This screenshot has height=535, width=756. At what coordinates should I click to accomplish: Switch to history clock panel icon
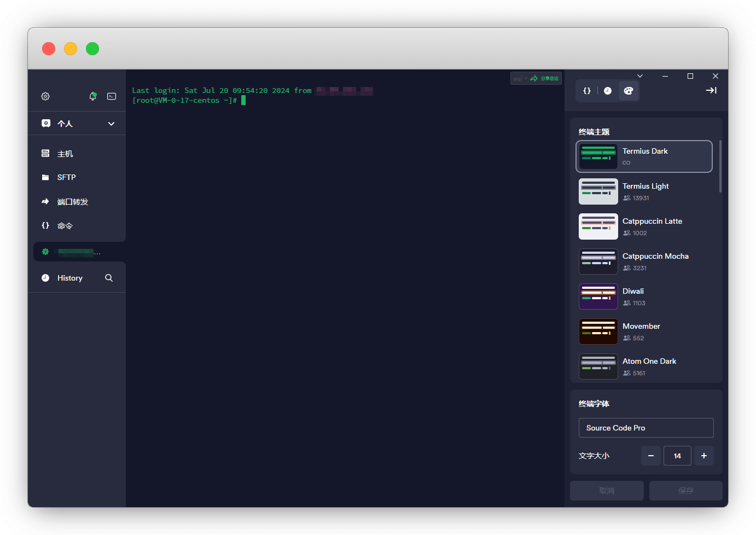(x=608, y=91)
